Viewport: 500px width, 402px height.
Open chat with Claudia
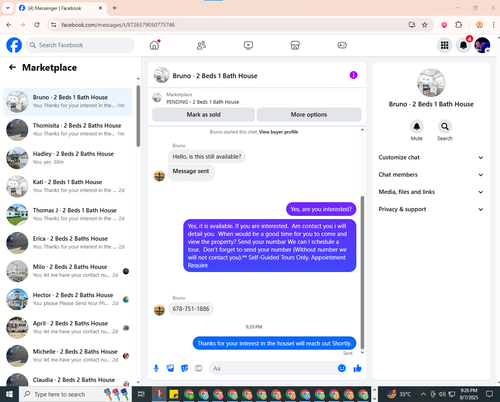coord(68,379)
